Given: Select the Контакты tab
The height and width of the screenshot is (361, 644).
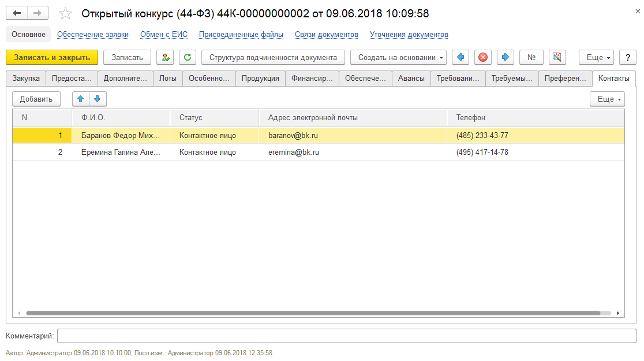Looking at the screenshot, I should tap(613, 79).
